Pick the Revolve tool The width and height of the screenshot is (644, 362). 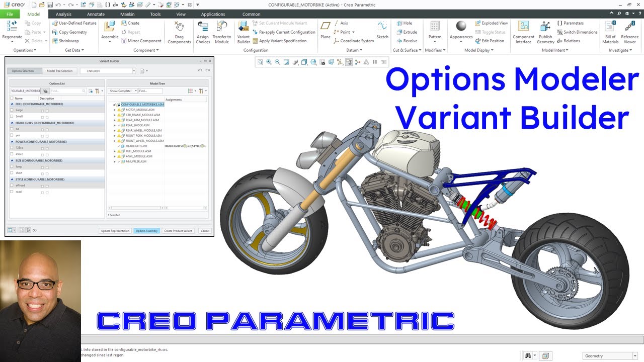407,41
